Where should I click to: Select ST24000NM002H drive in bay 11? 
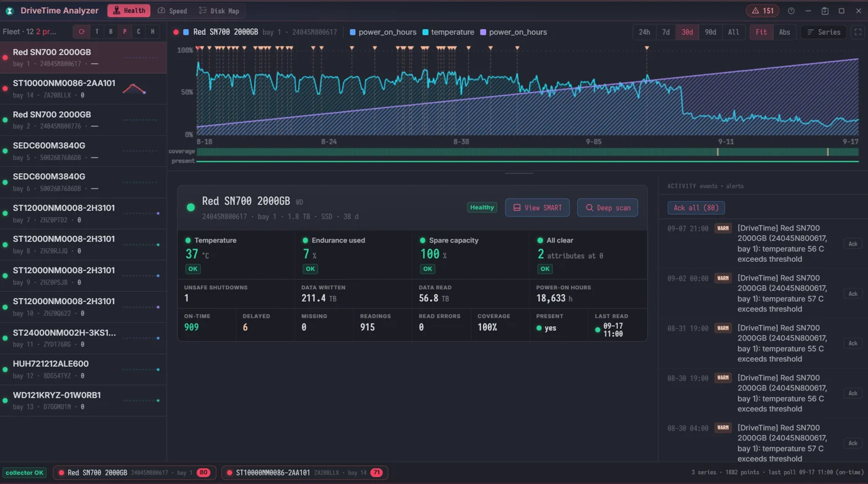click(83, 338)
